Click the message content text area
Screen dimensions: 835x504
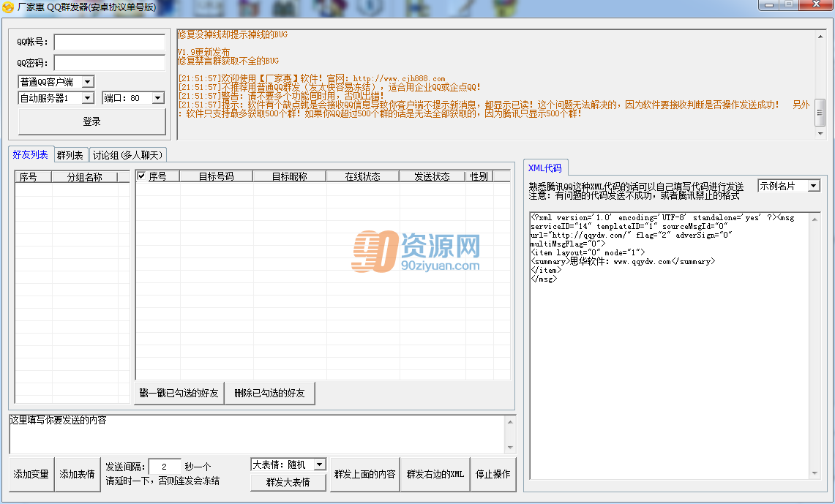pos(257,435)
